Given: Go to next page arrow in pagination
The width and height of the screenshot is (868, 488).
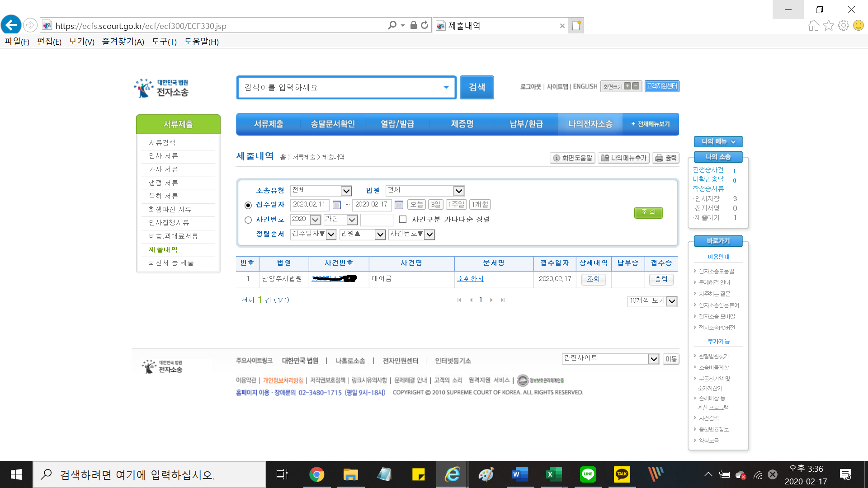Looking at the screenshot, I should 491,300.
